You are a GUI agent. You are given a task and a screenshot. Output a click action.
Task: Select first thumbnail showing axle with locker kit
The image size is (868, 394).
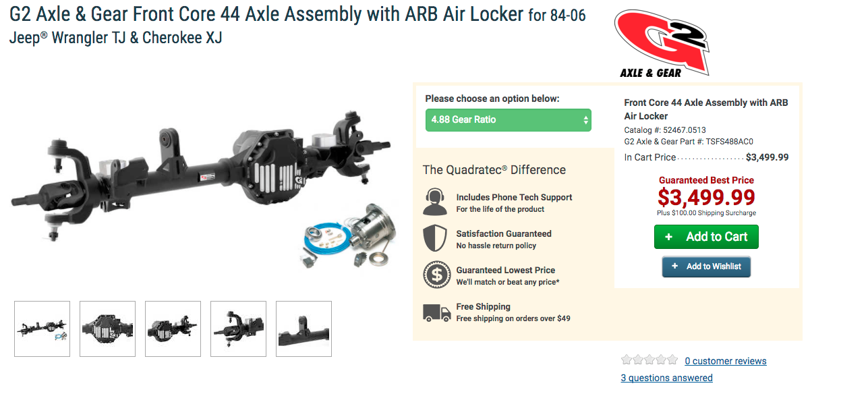42,329
